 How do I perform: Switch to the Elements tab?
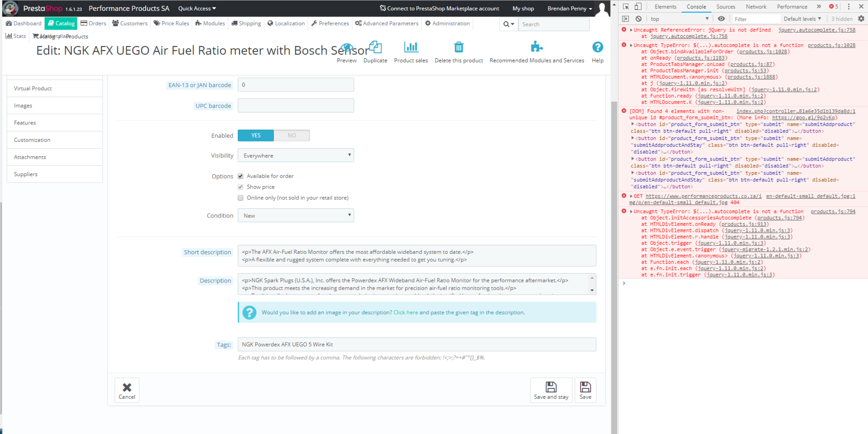[x=665, y=6]
